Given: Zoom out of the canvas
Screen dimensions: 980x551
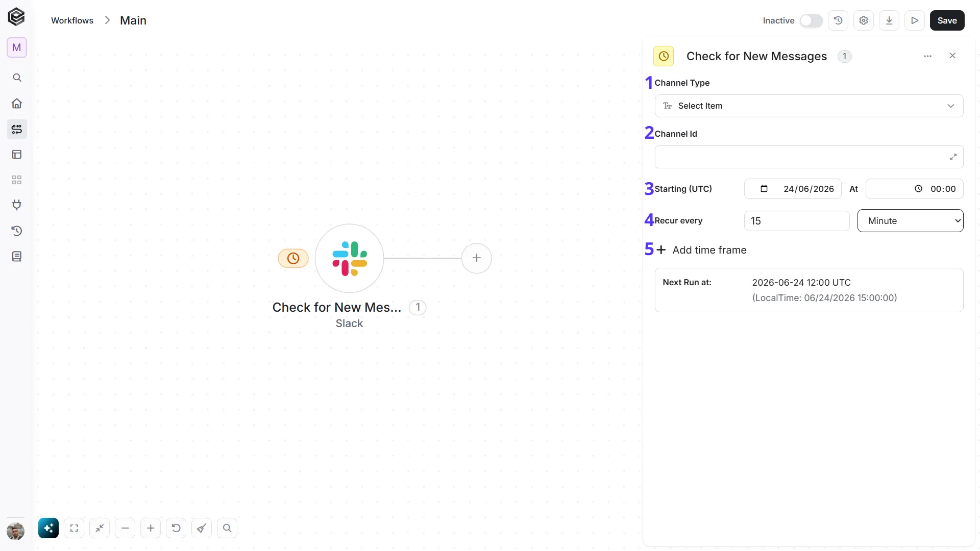Looking at the screenshot, I should (x=125, y=528).
